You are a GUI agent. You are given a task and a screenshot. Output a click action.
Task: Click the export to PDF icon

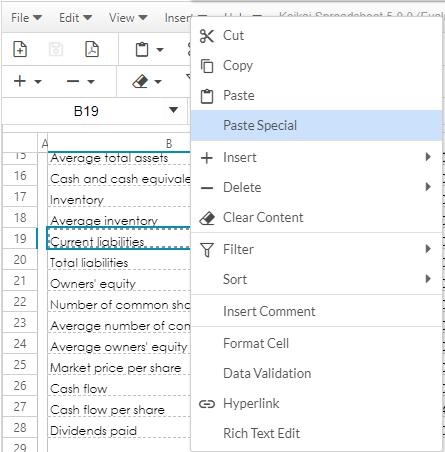(92, 49)
